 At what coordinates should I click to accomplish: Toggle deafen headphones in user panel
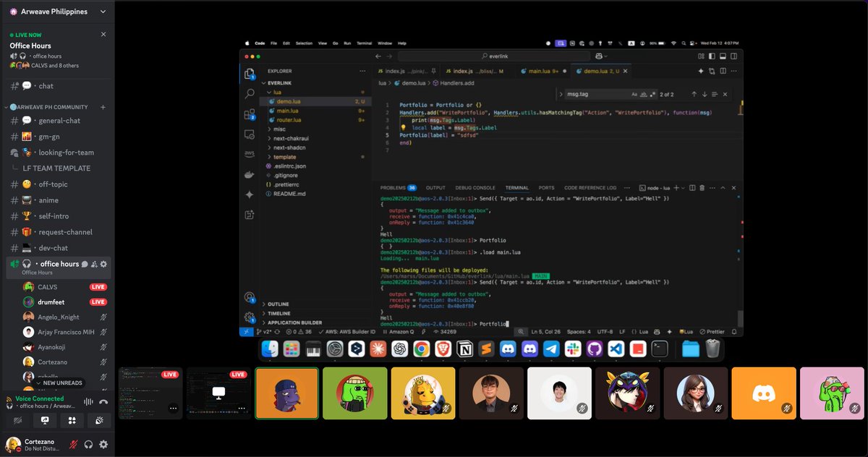pos(89,444)
